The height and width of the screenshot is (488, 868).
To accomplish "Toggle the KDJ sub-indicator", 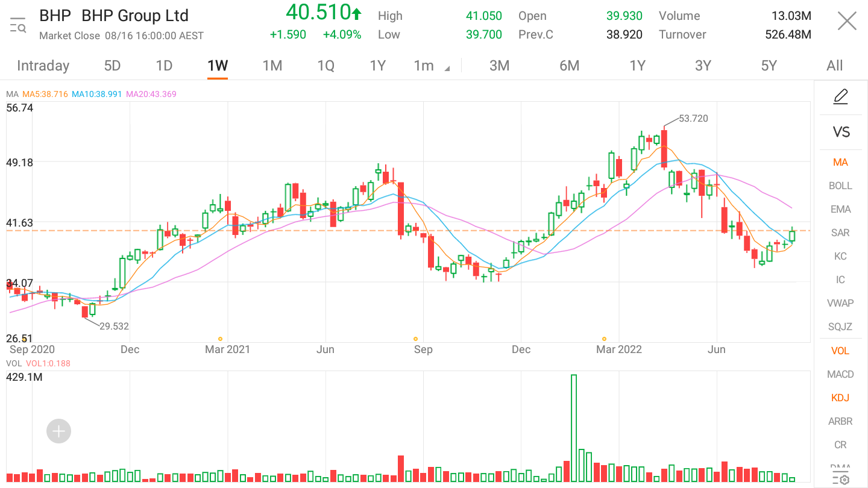I will (840, 398).
